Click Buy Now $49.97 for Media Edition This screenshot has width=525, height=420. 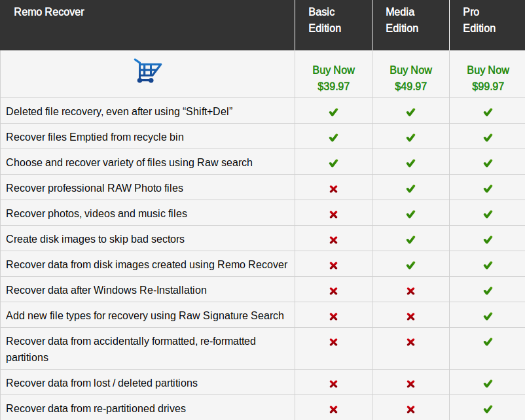tap(411, 78)
